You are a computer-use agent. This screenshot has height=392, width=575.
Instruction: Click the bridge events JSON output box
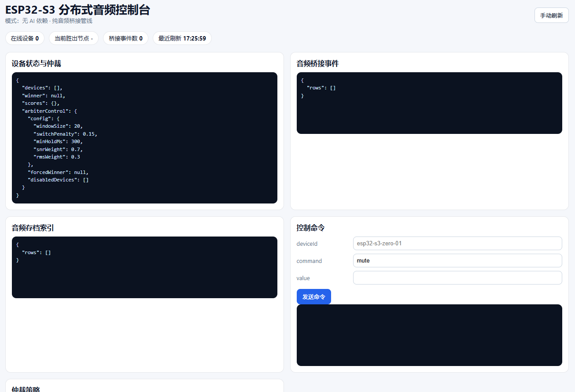[429, 103]
